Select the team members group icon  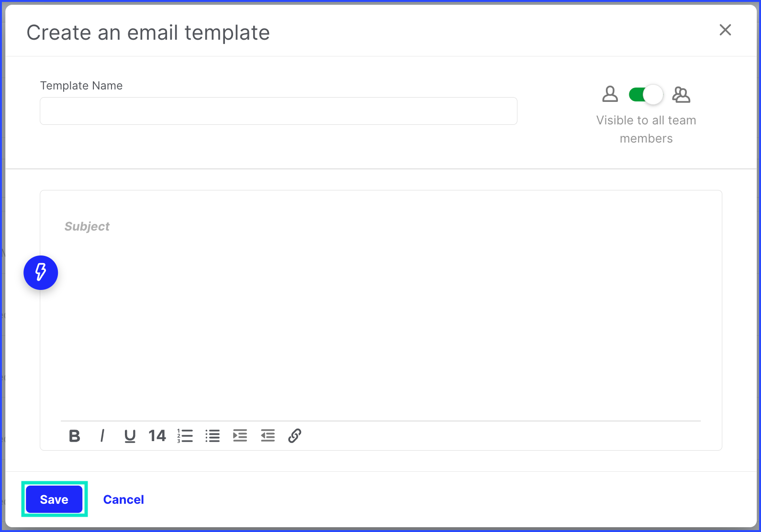pos(681,95)
